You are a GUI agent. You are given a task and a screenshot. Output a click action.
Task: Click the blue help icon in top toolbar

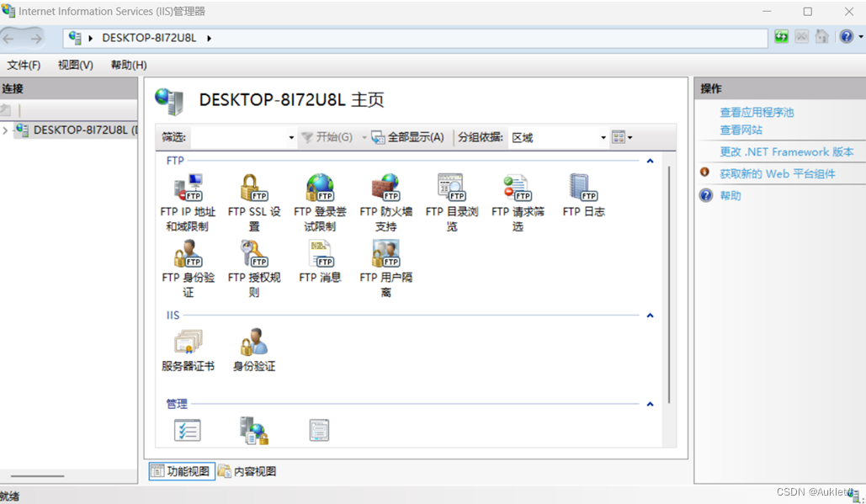(846, 37)
